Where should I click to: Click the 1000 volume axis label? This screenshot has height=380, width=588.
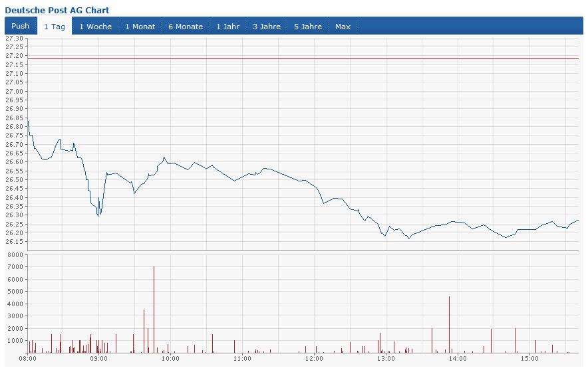[x=15, y=341]
